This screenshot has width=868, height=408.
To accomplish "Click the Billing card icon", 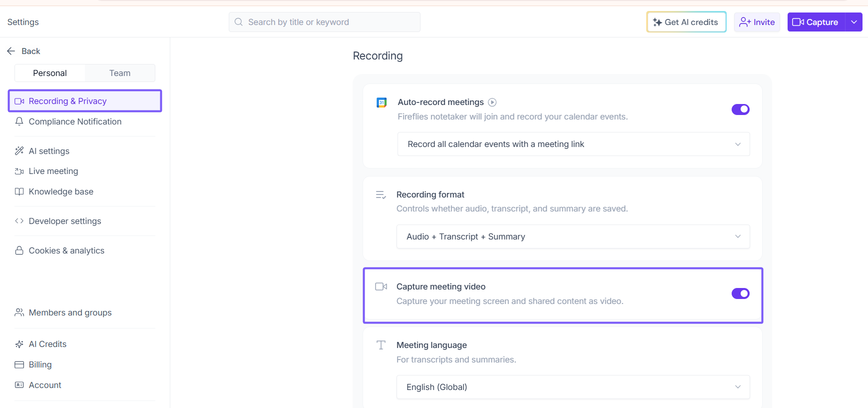I will (19, 364).
